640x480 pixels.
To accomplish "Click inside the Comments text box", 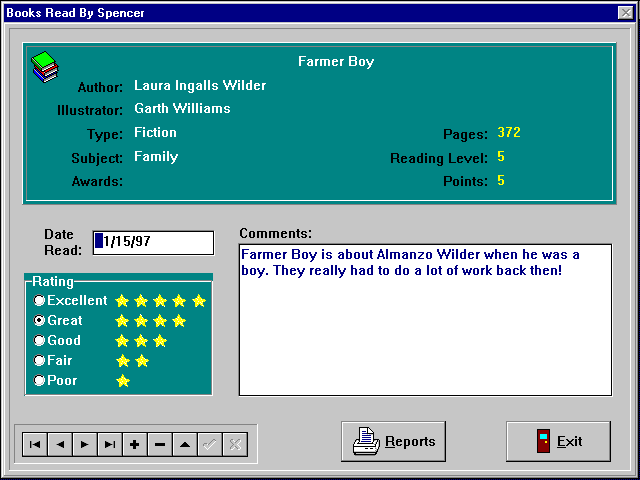I will (424, 330).
